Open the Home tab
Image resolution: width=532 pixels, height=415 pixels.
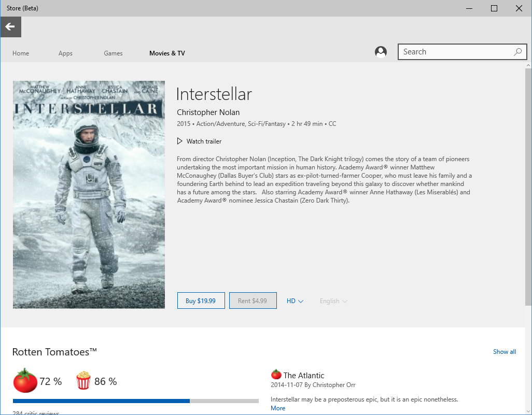(21, 53)
